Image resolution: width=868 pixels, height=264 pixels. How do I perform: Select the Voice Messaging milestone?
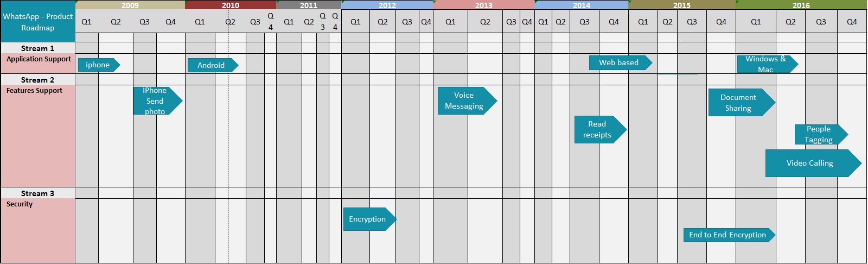[x=465, y=101]
